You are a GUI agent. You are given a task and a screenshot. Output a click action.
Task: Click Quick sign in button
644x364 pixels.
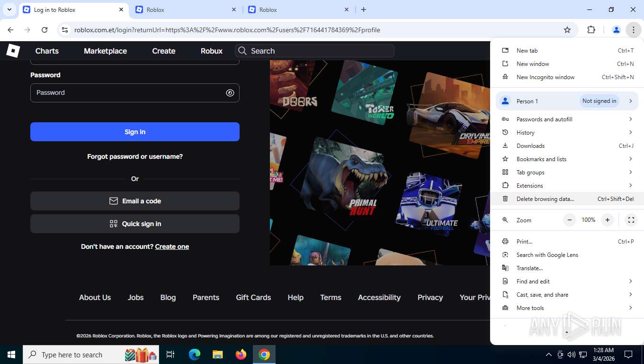[x=135, y=224]
